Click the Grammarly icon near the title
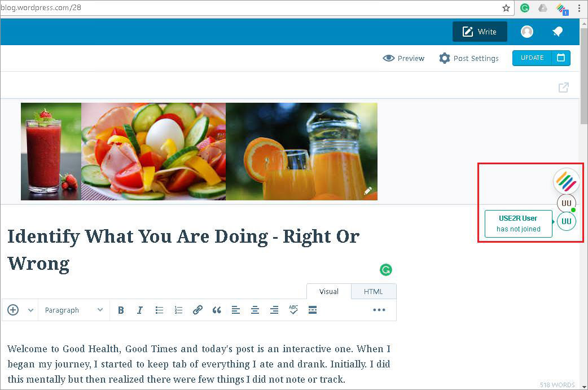 (x=385, y=270)
